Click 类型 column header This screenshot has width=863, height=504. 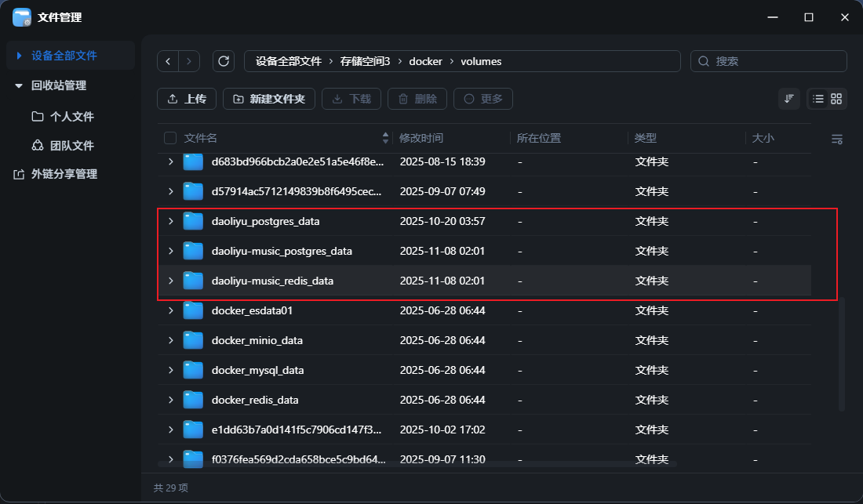645,138
